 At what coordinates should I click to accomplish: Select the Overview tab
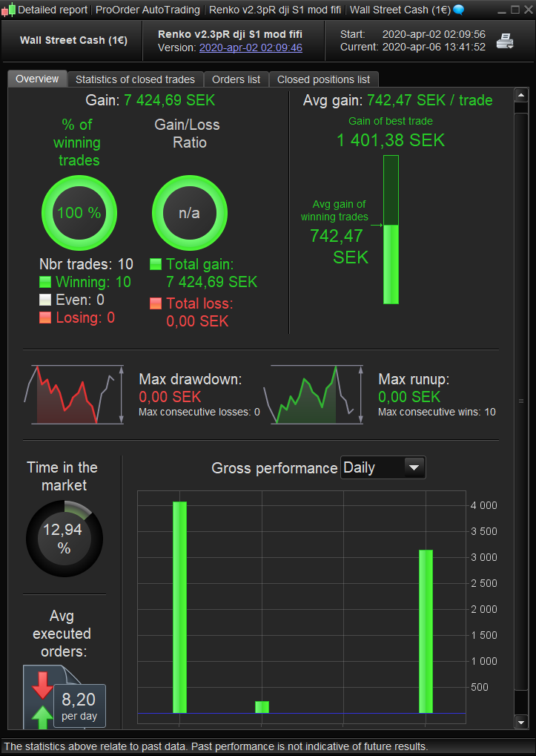(37, 79)
